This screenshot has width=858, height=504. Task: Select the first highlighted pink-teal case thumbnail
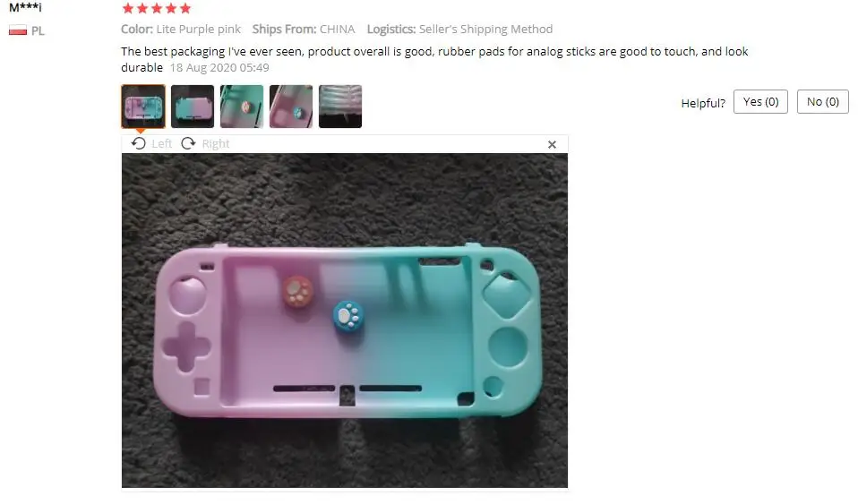[143, 107]
